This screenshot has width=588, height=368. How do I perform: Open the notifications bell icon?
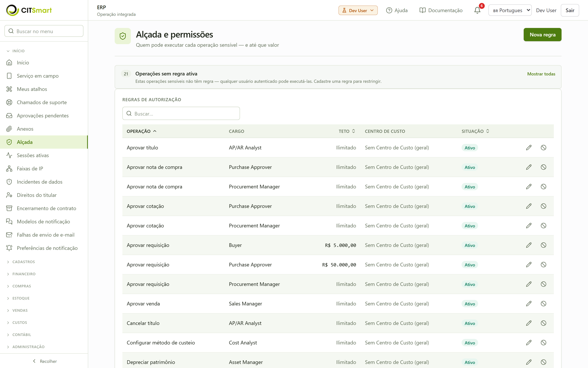[x=477, y=10]
